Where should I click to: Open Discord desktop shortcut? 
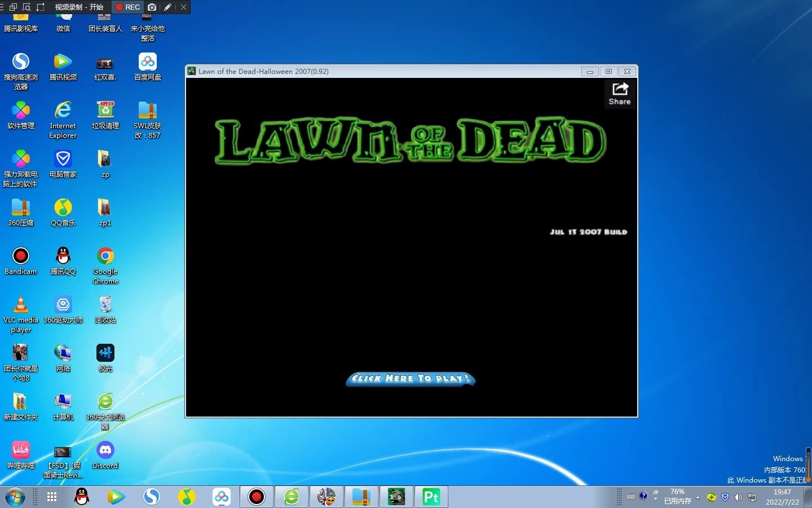105,455
